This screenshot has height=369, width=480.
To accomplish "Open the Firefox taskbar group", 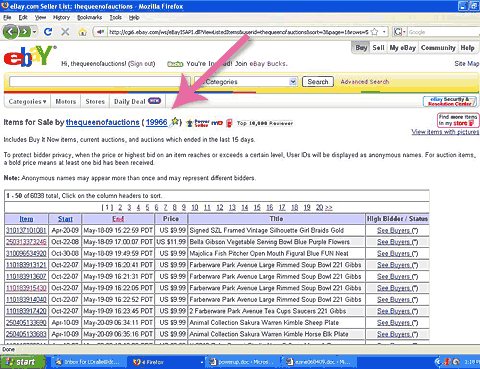I will click(167, 362).
